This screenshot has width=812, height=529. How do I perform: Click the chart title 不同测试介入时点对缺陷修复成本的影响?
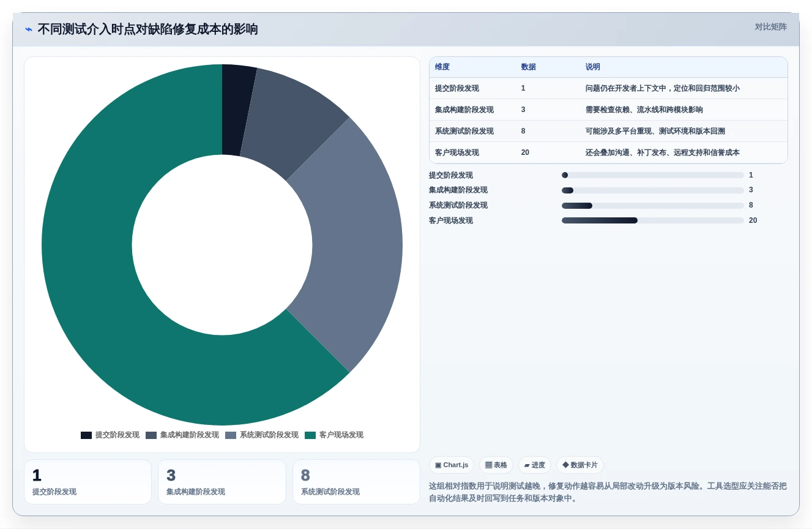[x=147, y=29]
